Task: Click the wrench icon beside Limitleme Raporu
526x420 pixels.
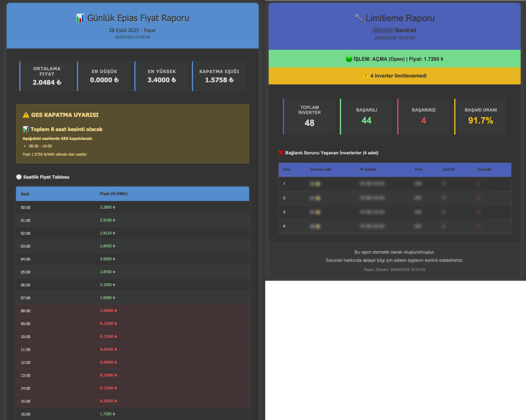Action: [358, 18]
